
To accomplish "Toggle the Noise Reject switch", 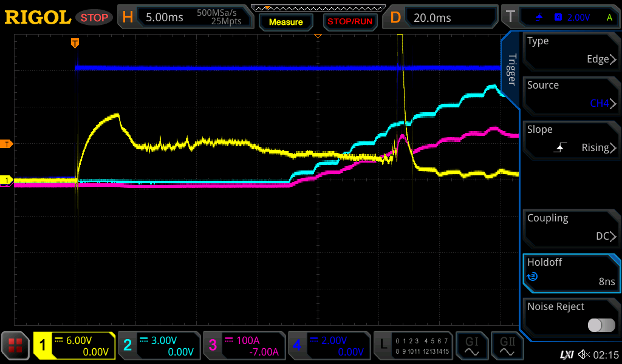I will coord(601,325).
